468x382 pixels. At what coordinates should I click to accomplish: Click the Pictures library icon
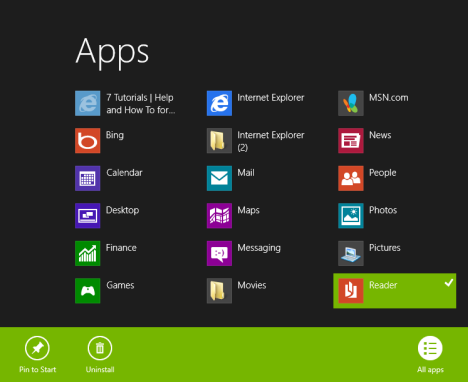click(351, 253)
